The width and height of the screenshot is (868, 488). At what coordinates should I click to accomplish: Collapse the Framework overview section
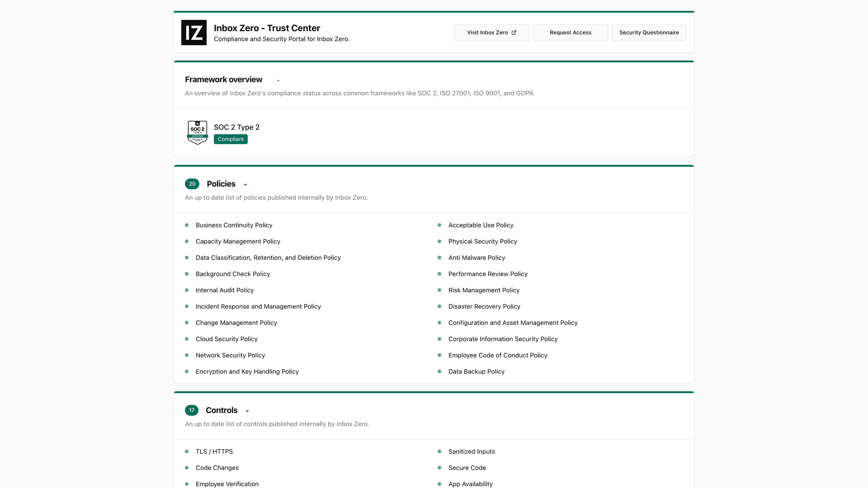[278, 80]
